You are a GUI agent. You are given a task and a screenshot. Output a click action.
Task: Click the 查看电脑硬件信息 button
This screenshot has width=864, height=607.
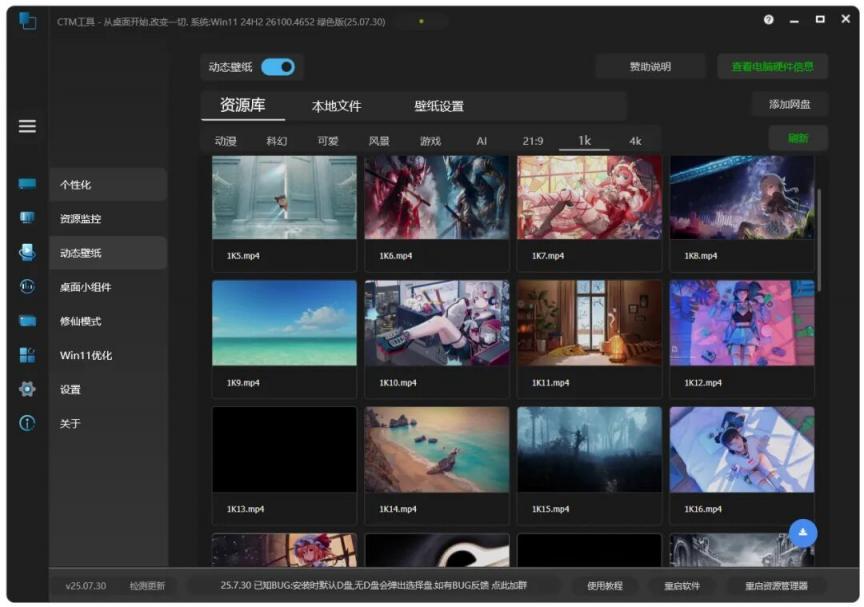772,67
